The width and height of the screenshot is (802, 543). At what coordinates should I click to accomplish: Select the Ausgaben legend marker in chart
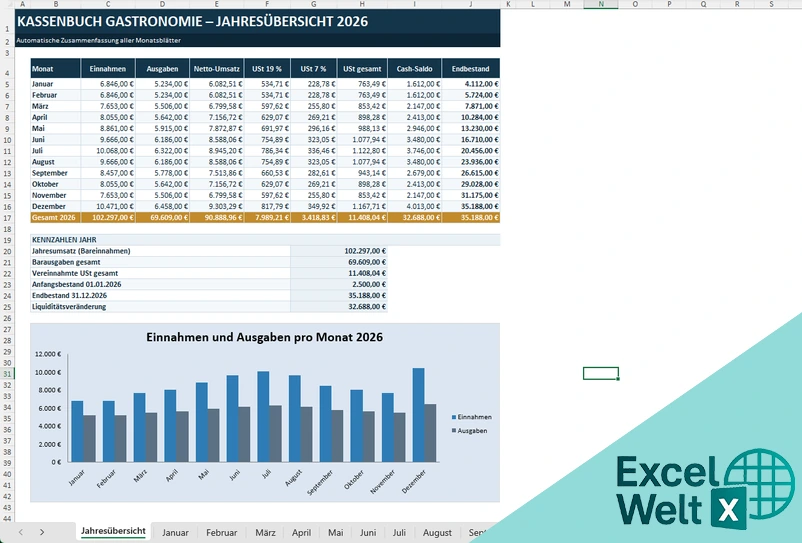454,431
